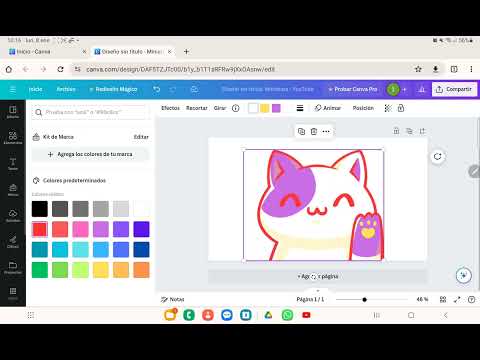Click the Recortar button

(x=197, y=108)
